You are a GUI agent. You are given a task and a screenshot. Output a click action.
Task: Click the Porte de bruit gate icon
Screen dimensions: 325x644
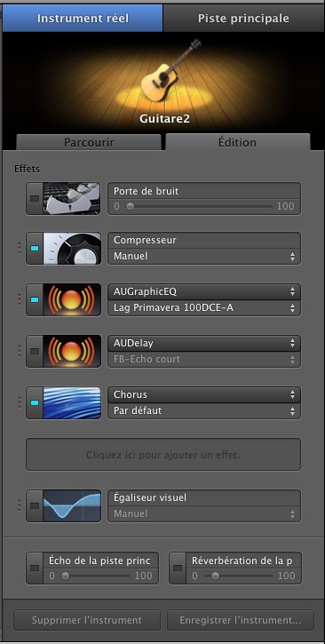tap(72, 199)
